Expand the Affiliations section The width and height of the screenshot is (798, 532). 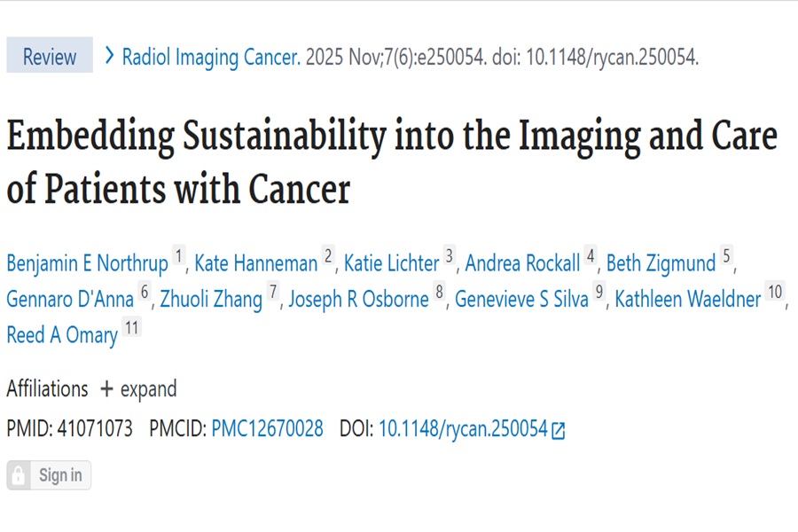(138, 389)
